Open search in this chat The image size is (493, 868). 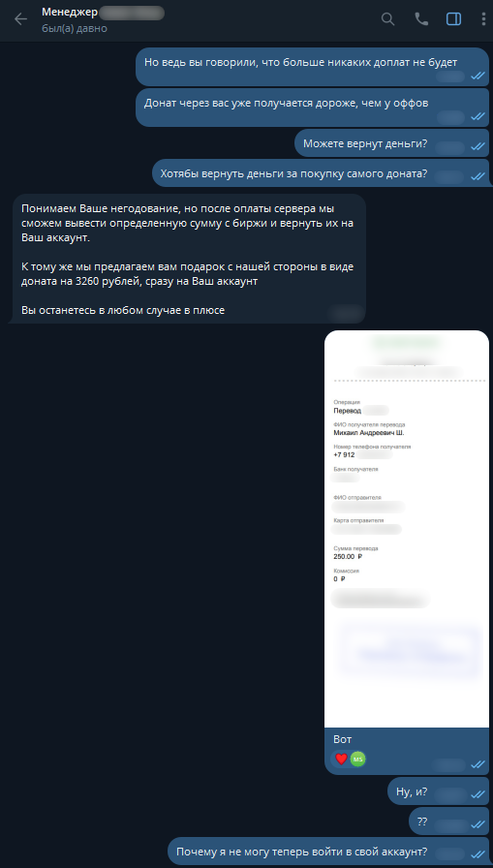[x=387, y=19]
